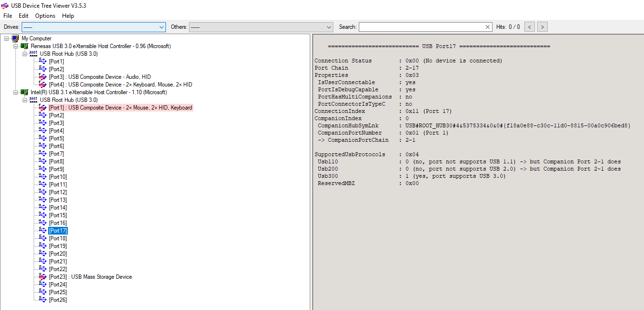The width and height of the screenshot is (644, 310).
Task: Click the root hub icon under Intel controller
Action: (x=33, y=100)
